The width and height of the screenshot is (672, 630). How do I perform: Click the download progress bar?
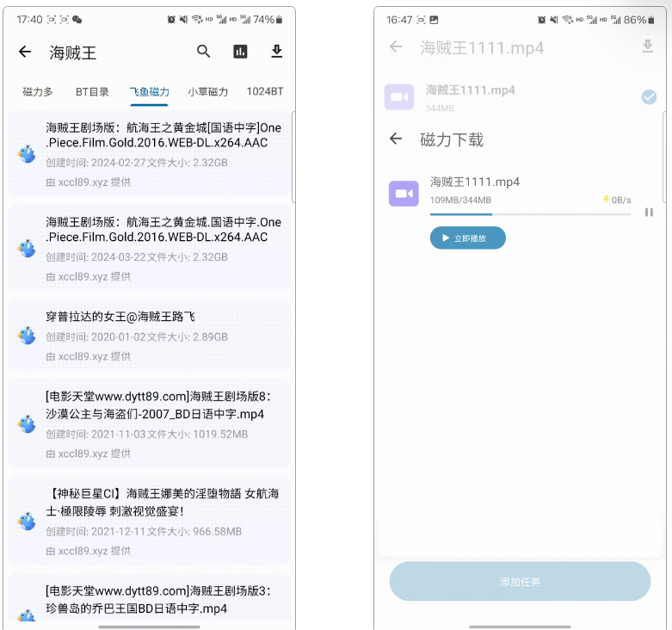coord(530,213)
